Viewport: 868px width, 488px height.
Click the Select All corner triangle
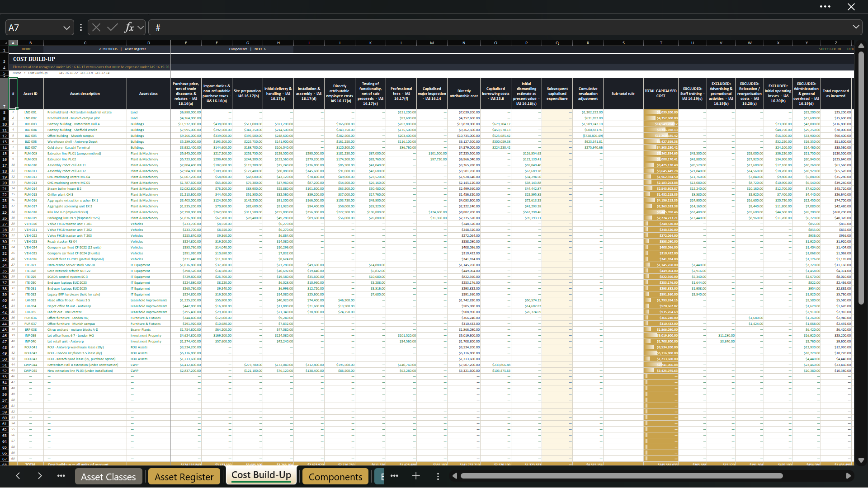coord(5,43)
